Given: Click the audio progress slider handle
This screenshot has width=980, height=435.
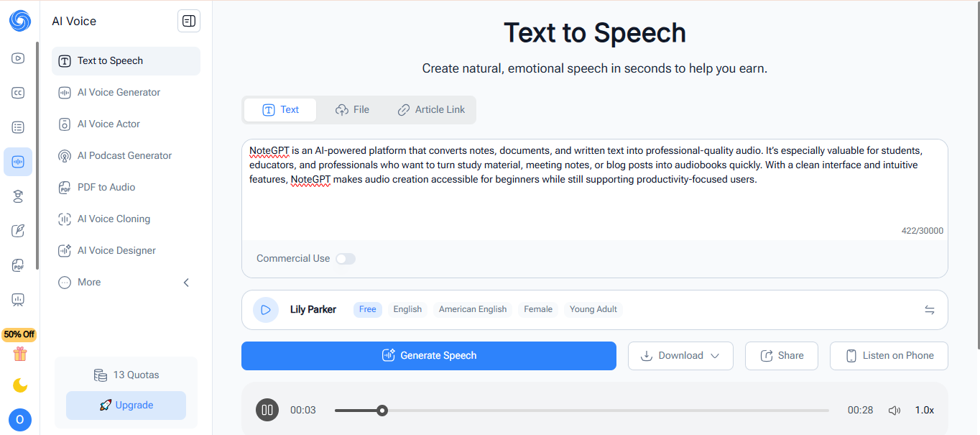Looking at the screenshot, I should (x=382, y=411).
